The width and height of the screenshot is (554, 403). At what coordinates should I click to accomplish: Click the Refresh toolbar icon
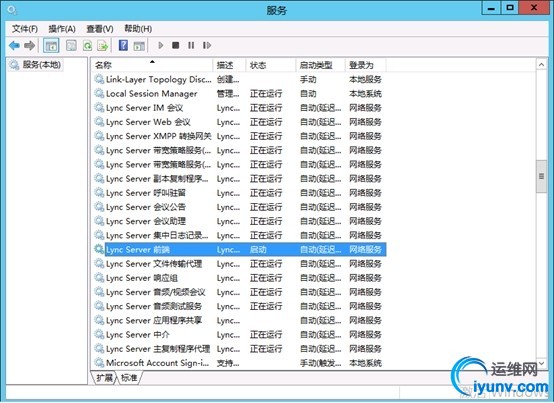click(87, 46)
